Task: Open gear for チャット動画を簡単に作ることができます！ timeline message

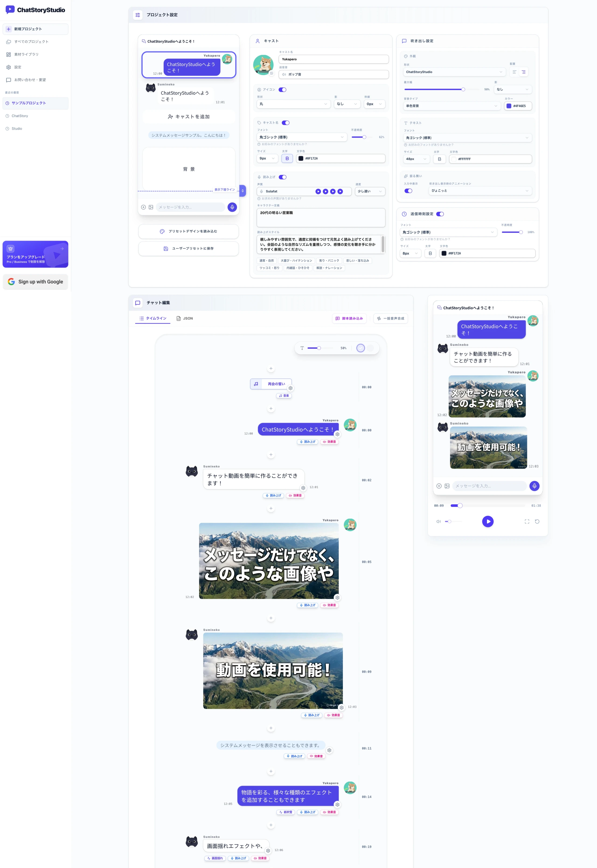Action: (303, 488)
